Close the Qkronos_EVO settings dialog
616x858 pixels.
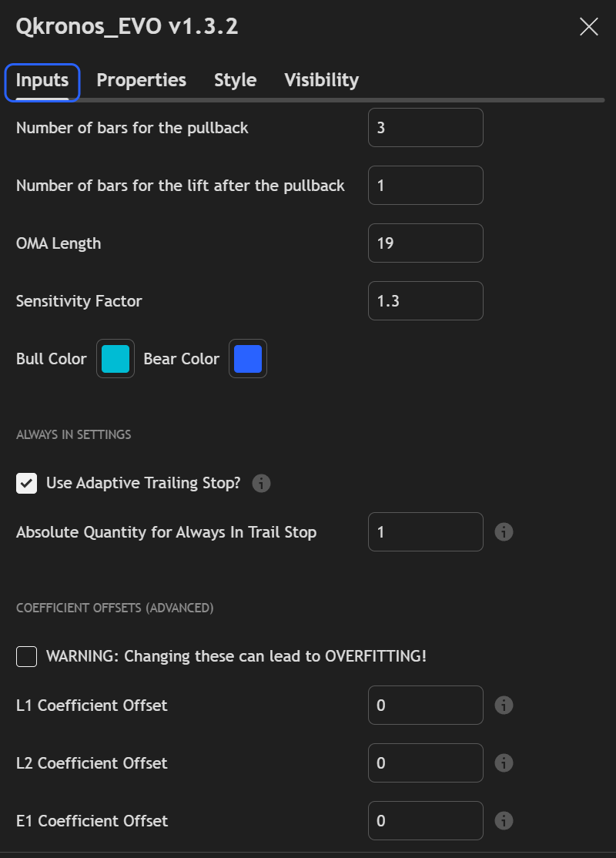click(588, 27)
